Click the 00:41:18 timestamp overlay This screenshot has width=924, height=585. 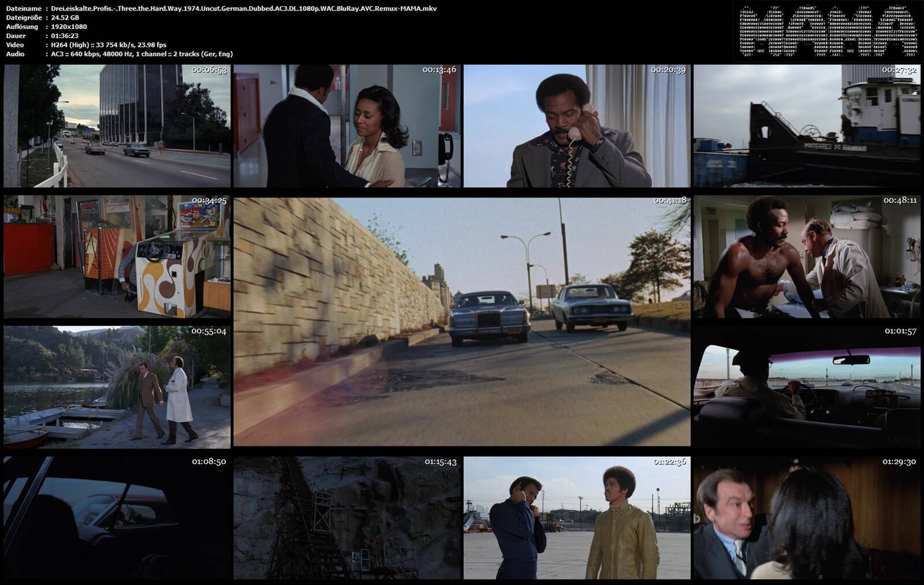pos(670,200)
